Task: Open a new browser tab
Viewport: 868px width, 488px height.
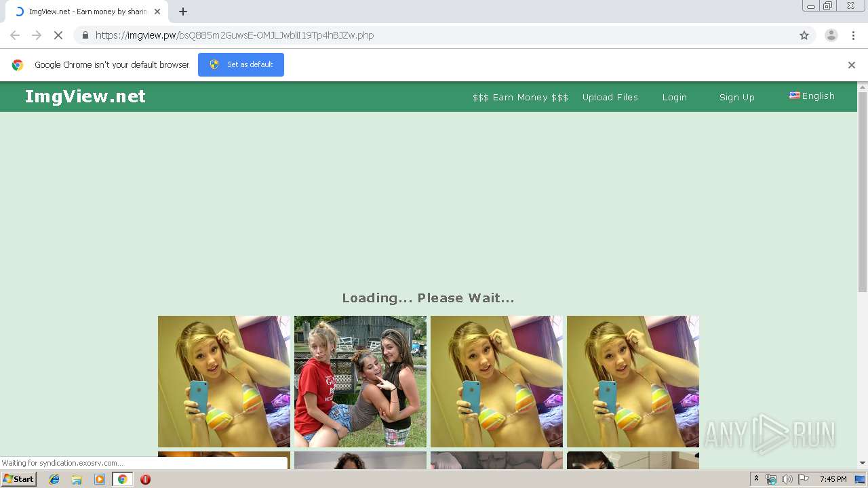Action: (183, 12)
